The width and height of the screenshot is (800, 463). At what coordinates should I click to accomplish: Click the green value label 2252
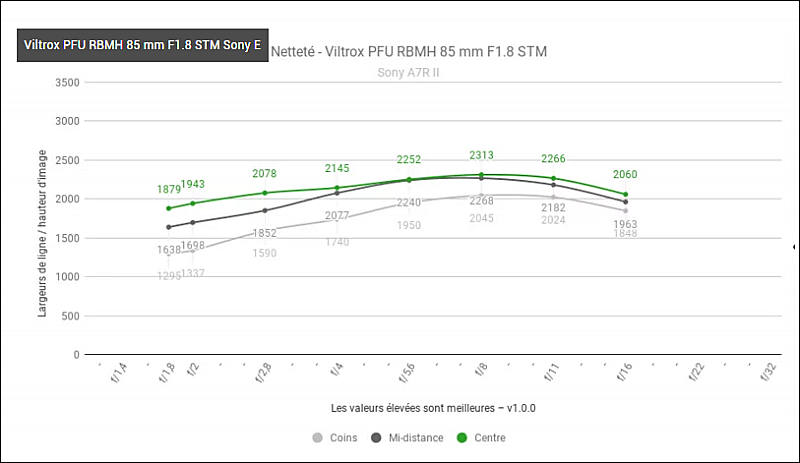point(409,160)
